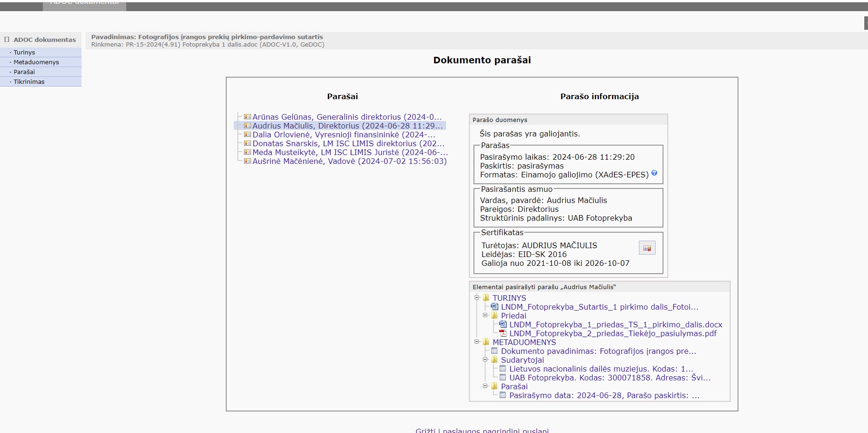Click the certificate details icon button
Image resolution: width=868 pixels, height=433 pixels.
[x=647, y=248]
